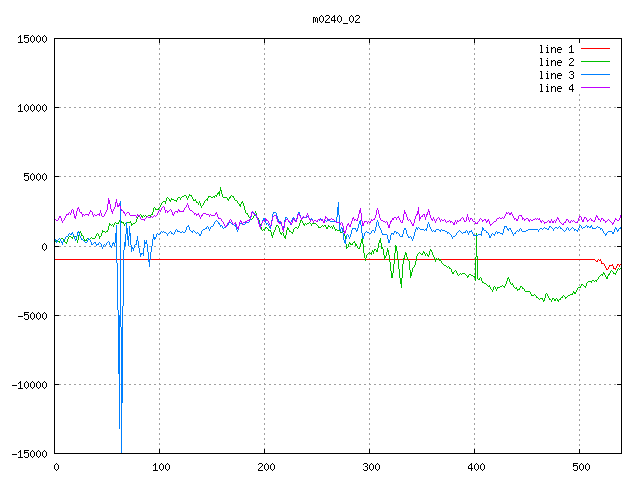Click the chart title m0240_02
This screenshot has width=640, height=480.
(x=337, y=19)
